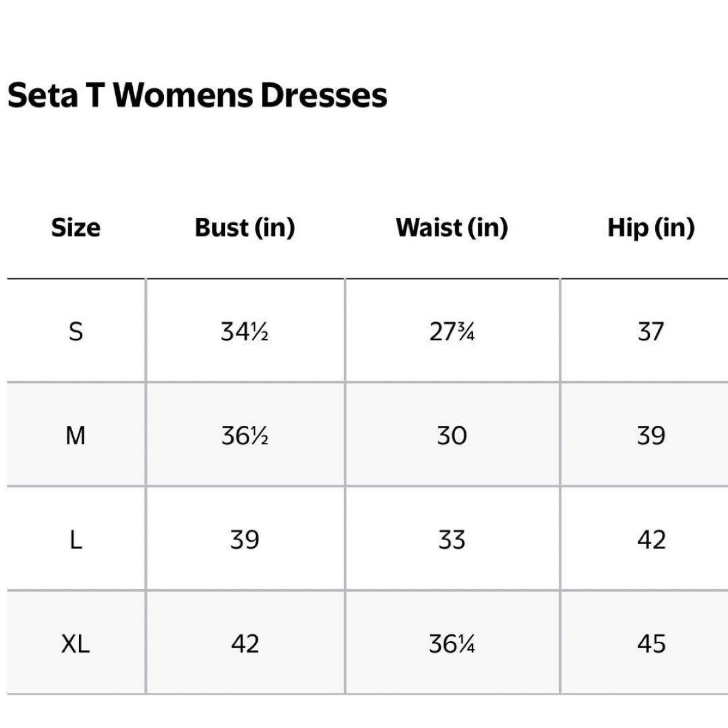The width and height of the screenshot is (728, 728).
Task: Click the 34½ bust value
Action: (x=244, y=332)
